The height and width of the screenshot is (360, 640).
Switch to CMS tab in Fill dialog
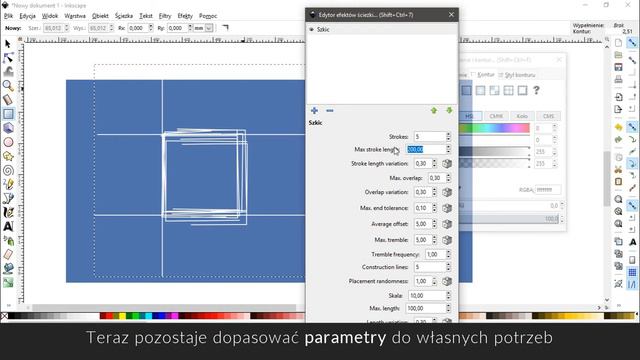click(548, 116)
